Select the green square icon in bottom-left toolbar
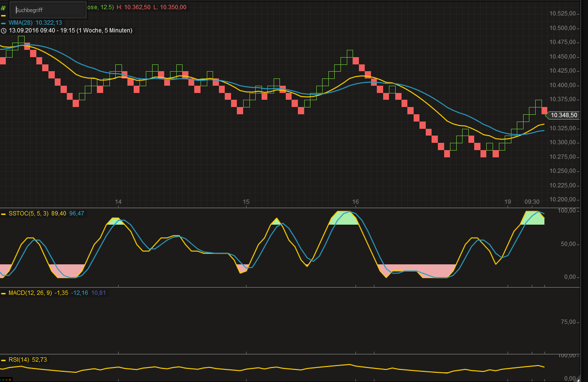Screen dimensions: 588x382 tap(3, 380)
